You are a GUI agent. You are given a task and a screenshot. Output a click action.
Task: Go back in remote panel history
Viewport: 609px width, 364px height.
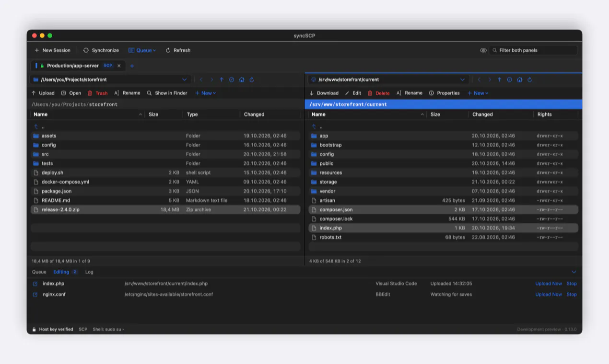click(479, 80)
